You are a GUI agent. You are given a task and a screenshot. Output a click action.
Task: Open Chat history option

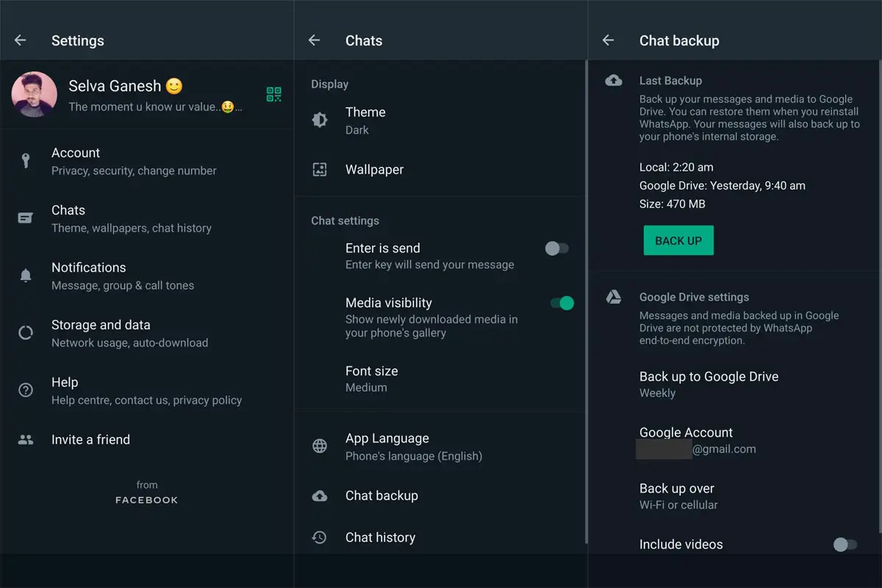[x=440, y=537]
